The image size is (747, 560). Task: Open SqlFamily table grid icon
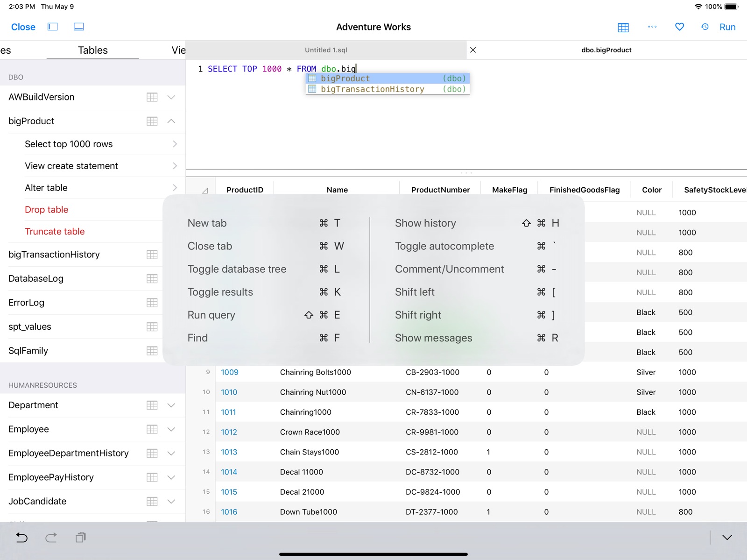coord(152,351)
